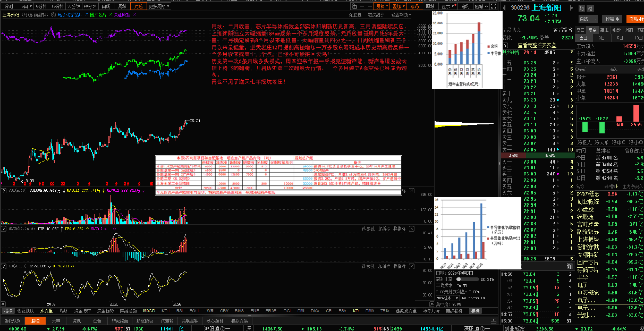Screen dimensions: 644x331
Task: Click the 65% buy ratio bar
Action: 550,156
